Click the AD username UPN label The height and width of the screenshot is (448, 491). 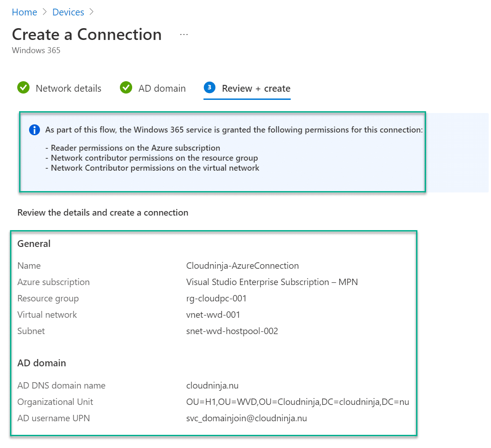point(54,418)
